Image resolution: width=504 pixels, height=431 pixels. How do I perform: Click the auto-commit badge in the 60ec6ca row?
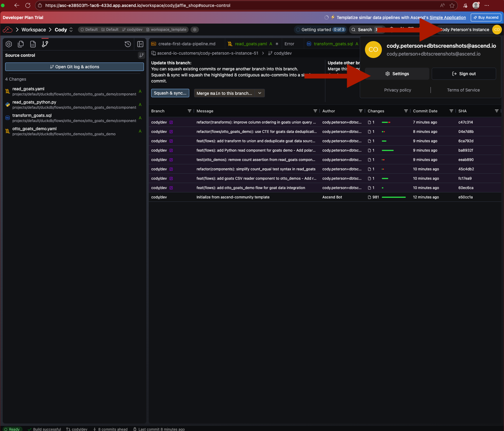(171, 188)
